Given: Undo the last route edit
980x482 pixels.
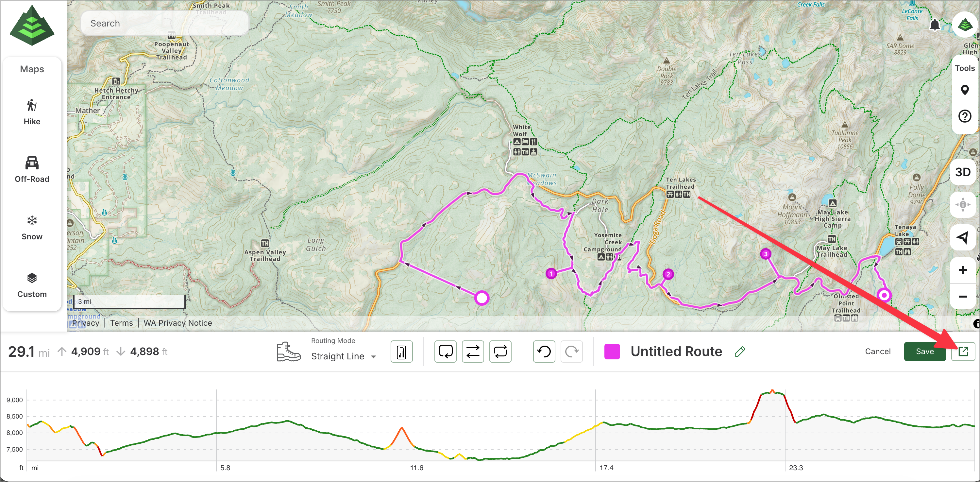Looking at the screenshot, I should (x=544, y=352).
